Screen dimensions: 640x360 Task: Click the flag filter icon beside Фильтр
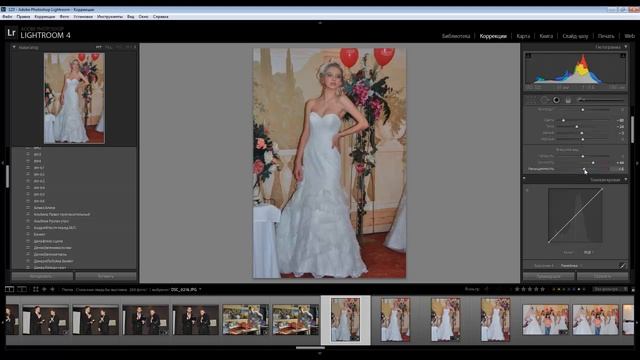[x=487, y=289]
